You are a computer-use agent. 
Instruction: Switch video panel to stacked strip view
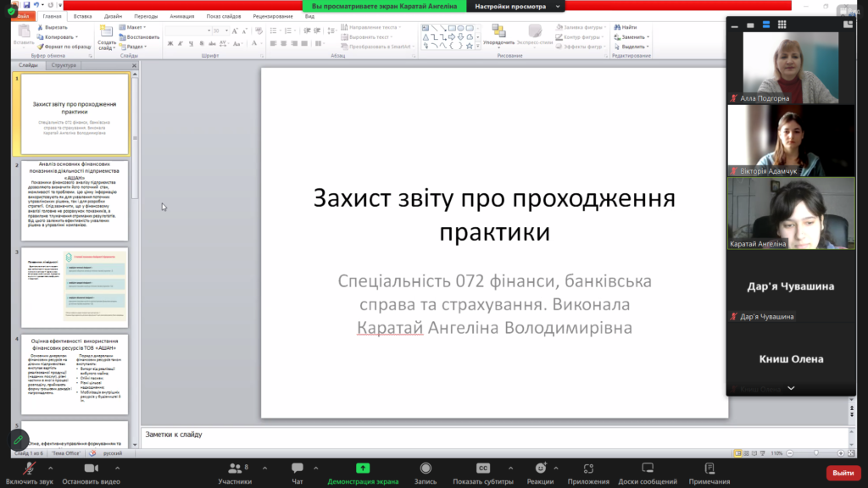[766, 25]
